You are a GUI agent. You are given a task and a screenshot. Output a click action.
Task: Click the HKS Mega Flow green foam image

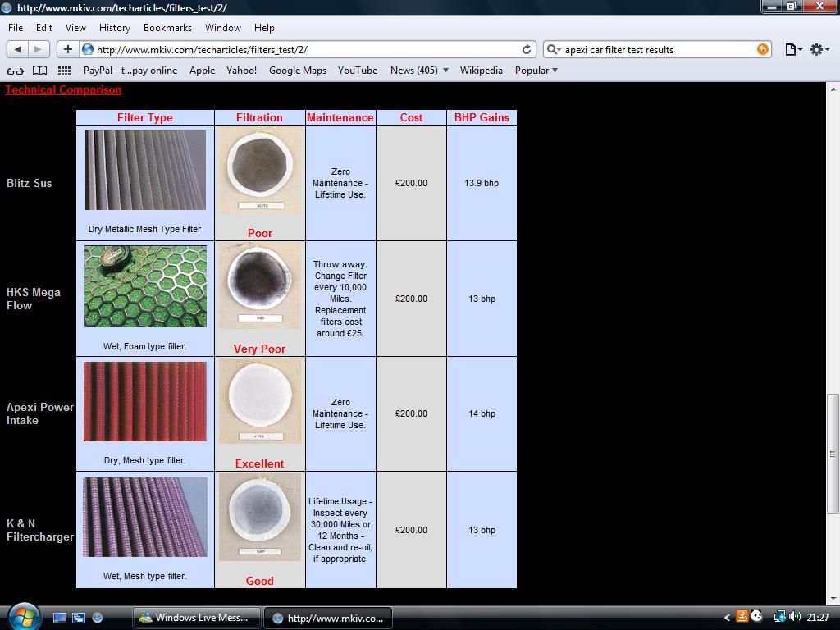[x=145, y=286]
